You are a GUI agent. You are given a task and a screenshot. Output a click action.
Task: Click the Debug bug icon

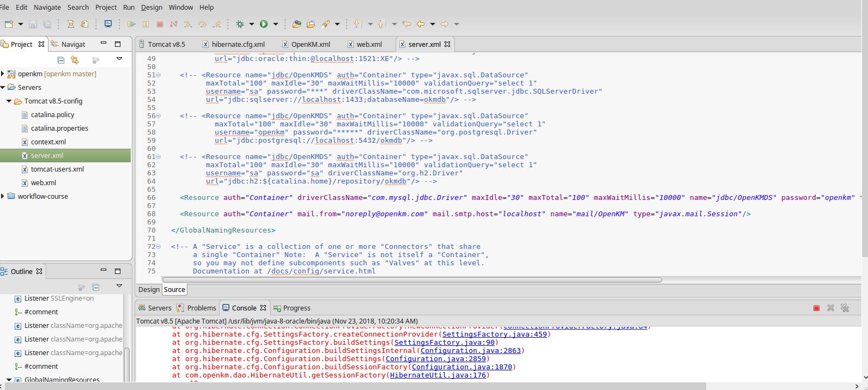click(x=240, y=24)
